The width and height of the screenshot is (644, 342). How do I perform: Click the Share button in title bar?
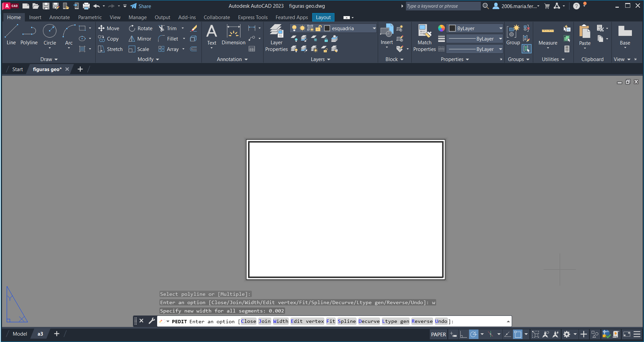(x=141, y=6)
